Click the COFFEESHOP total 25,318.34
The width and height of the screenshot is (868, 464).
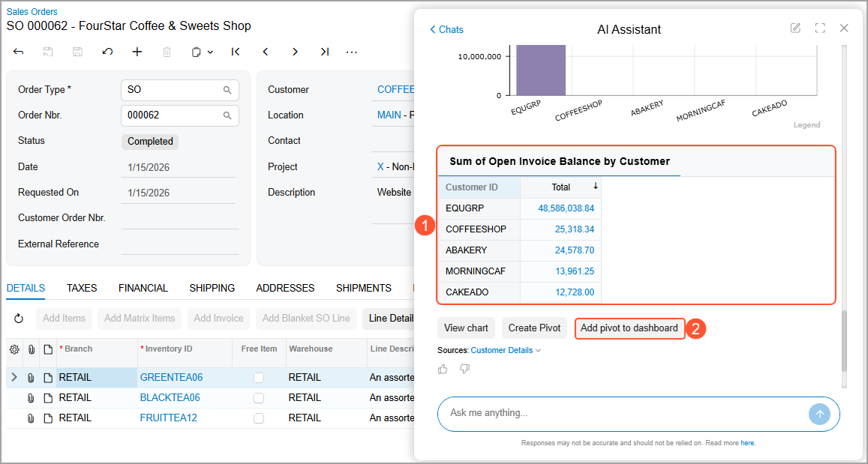(575, 229)
